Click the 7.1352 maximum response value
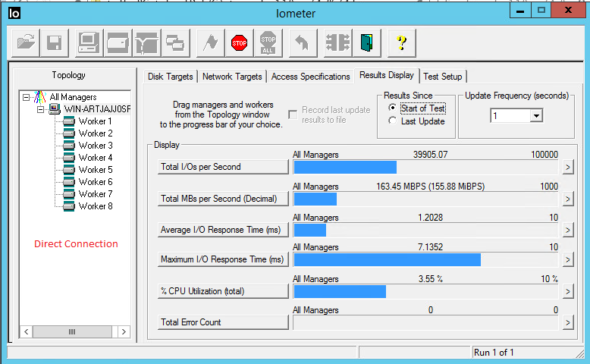590x364 pixels. pos(431,247)
